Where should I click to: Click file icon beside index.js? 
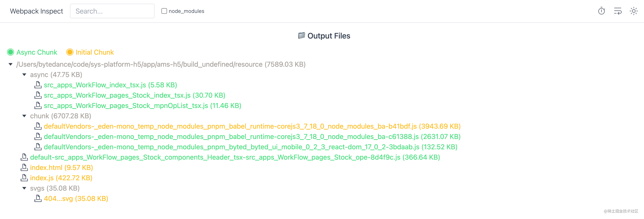click(x=24, y=178)
